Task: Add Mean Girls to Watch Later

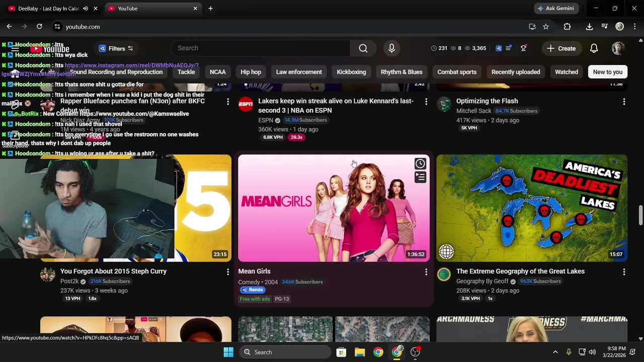Action: click(x=420, y=163)
